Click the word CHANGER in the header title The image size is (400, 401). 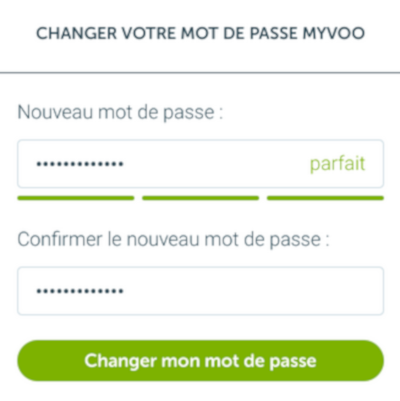pos(77,33)
